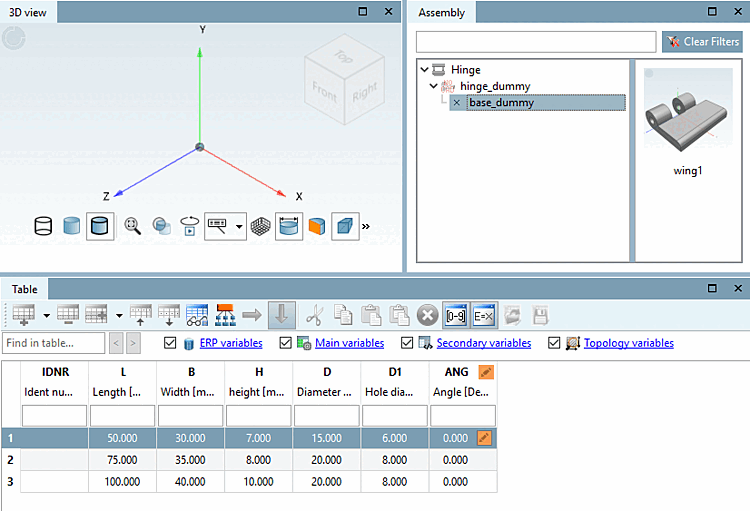Click the down arrow toolbar button
The width and height of the screenshot is (750, 511).
282,315
